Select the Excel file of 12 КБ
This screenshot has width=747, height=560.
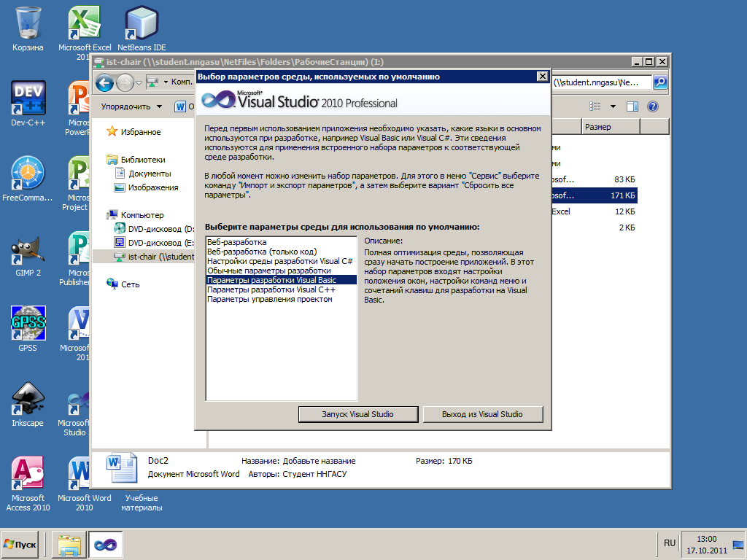coord(594,211)
